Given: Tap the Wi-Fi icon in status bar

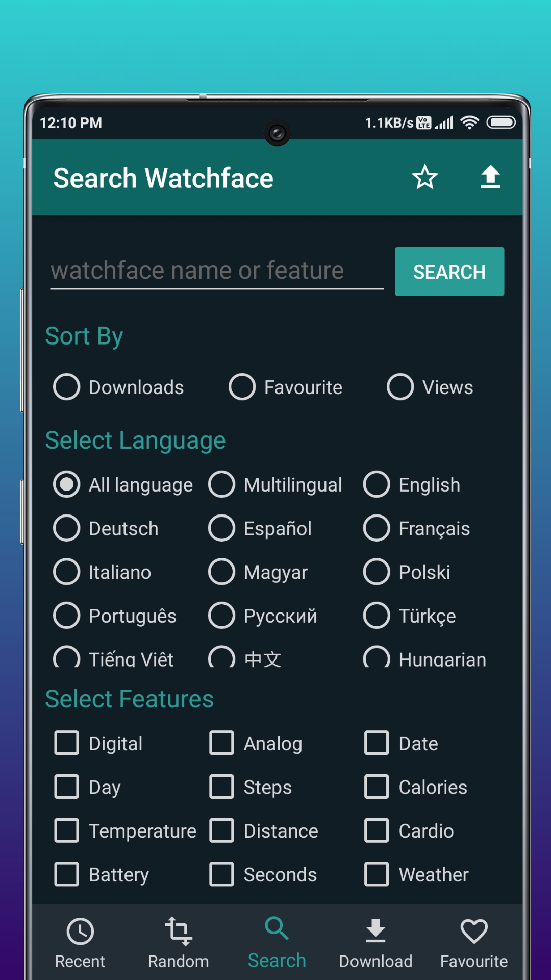Looking at the screenshot, I should click(469, 122).
